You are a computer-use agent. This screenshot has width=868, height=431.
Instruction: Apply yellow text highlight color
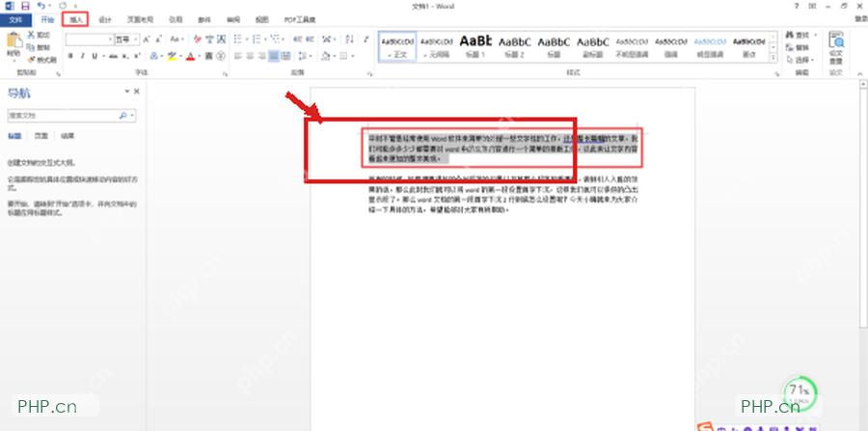point(172,56)
